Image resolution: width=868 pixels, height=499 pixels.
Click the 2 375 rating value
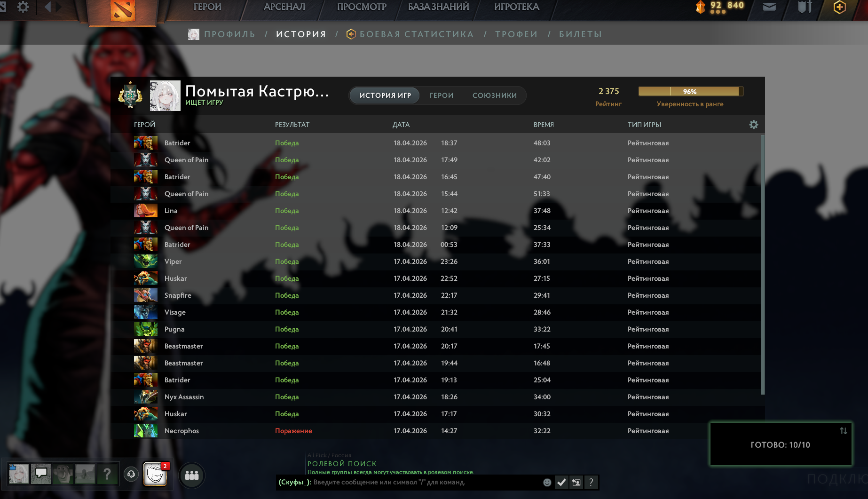608,91
